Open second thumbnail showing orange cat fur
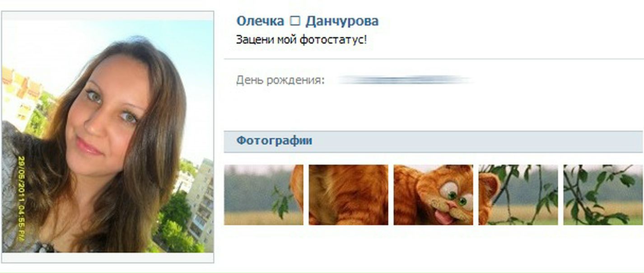The width and height of the screenshot is (644, 273). pyautogui.click(x=348, y=195)
